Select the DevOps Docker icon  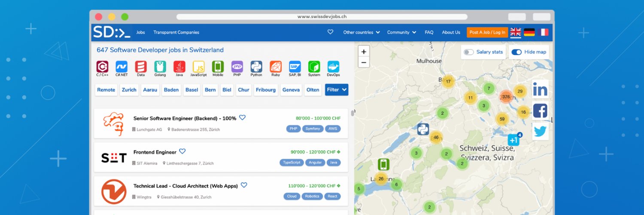(333, 67)
